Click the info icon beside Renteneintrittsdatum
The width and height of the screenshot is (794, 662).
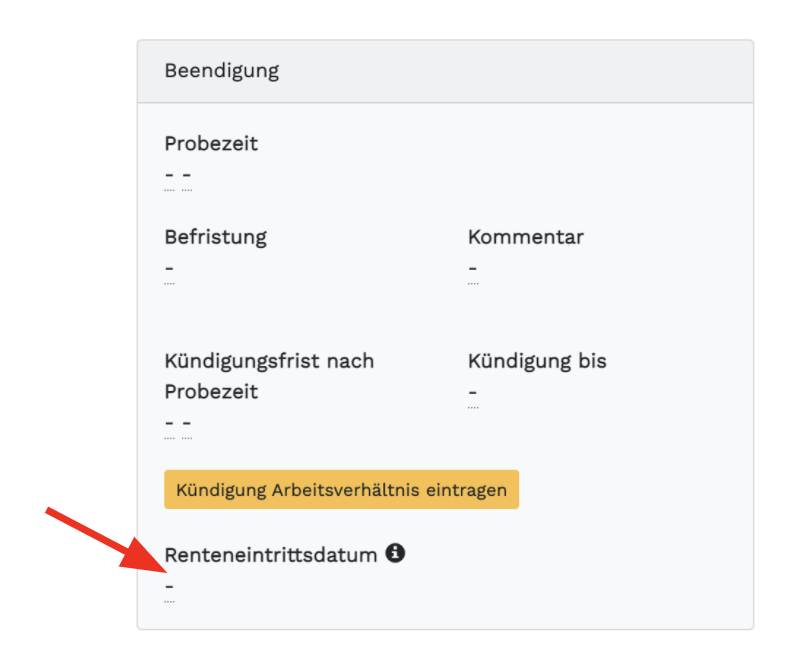396,553
